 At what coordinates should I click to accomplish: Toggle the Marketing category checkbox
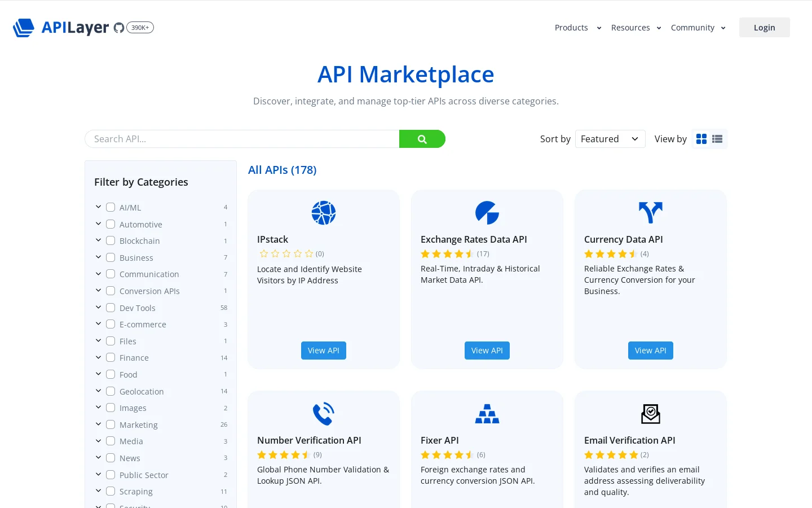point(111,424)
